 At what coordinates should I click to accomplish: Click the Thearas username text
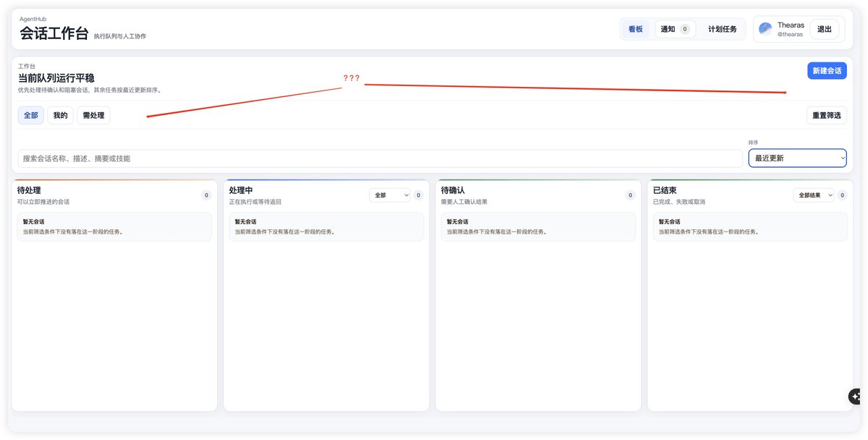[x=791, y=25]
